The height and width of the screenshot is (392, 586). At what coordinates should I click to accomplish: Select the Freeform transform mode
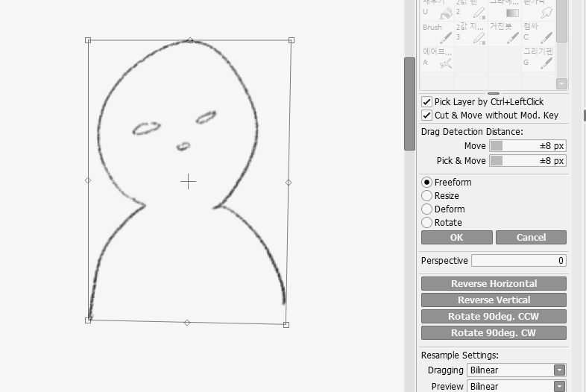coord(426,183)
